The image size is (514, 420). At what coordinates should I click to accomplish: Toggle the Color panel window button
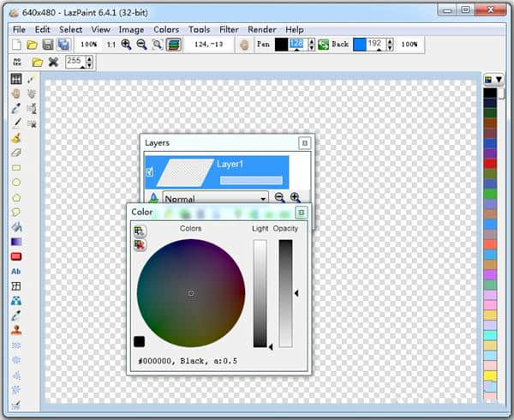point(301,212)
